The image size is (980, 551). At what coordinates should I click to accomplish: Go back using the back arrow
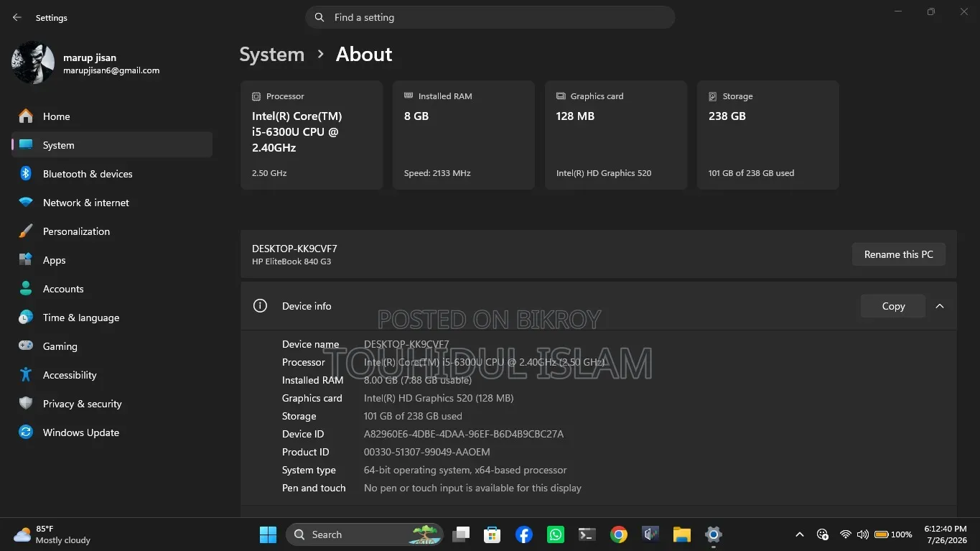(x=17, y=17)
